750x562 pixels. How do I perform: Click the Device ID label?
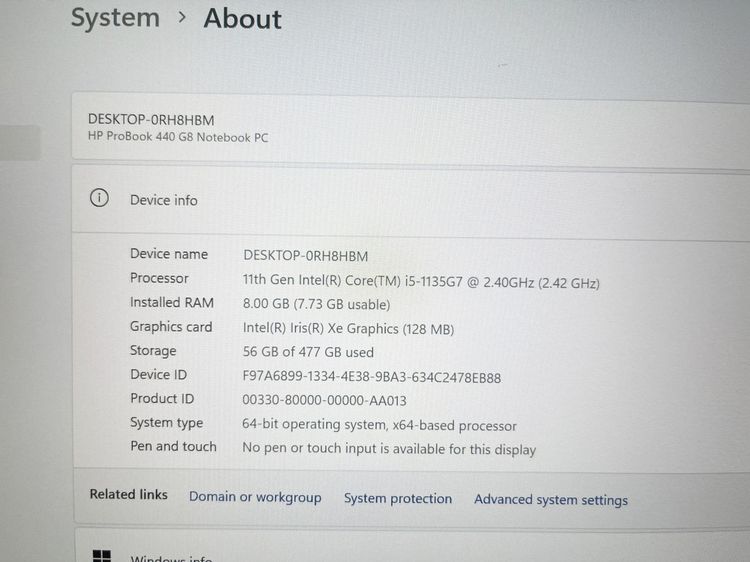tap(158, 375)
